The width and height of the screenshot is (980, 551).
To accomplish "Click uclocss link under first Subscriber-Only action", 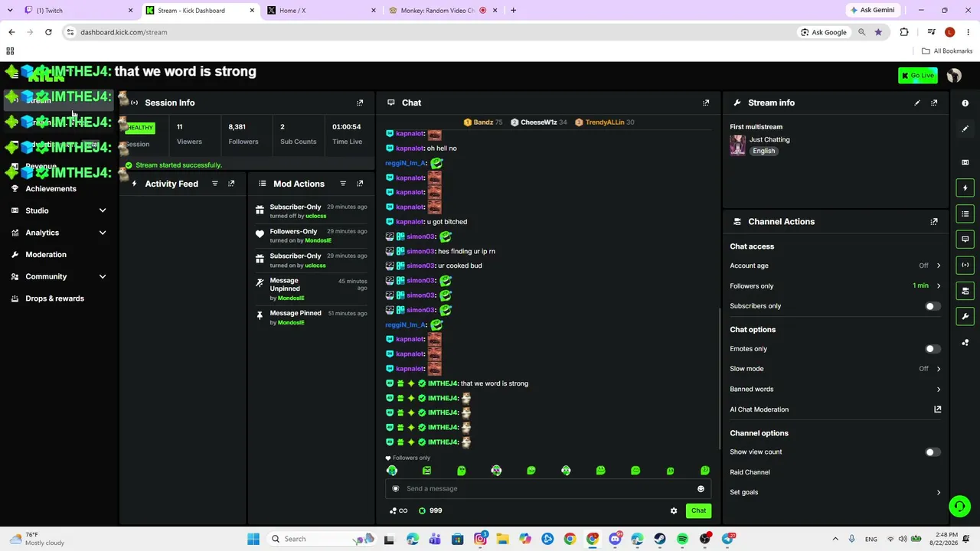I will [315, 217].
